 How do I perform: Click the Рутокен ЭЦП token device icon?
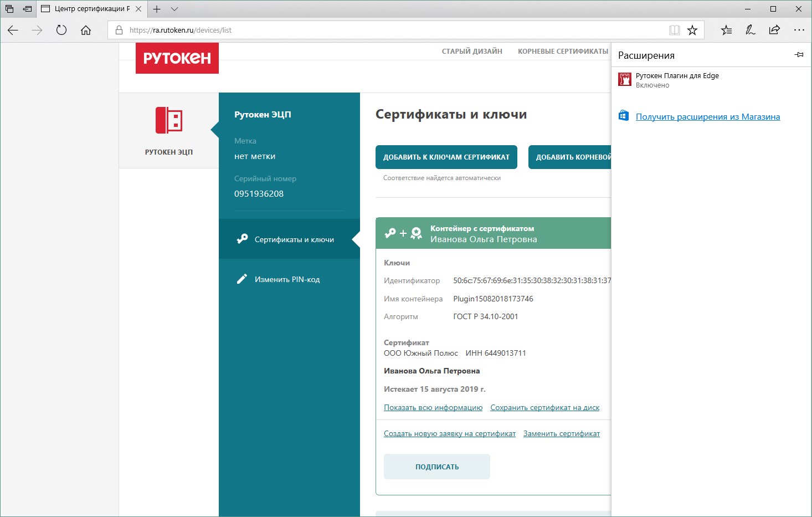tap(169, 120)
